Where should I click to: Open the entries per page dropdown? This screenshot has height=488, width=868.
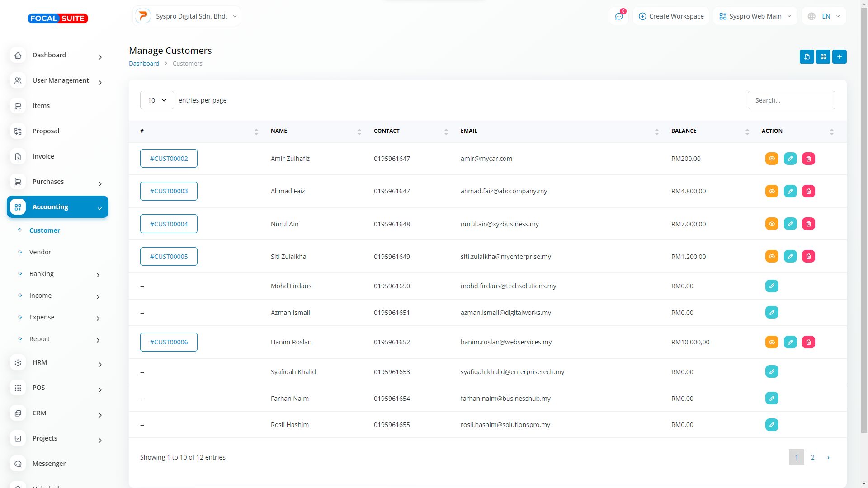[157, 100]
